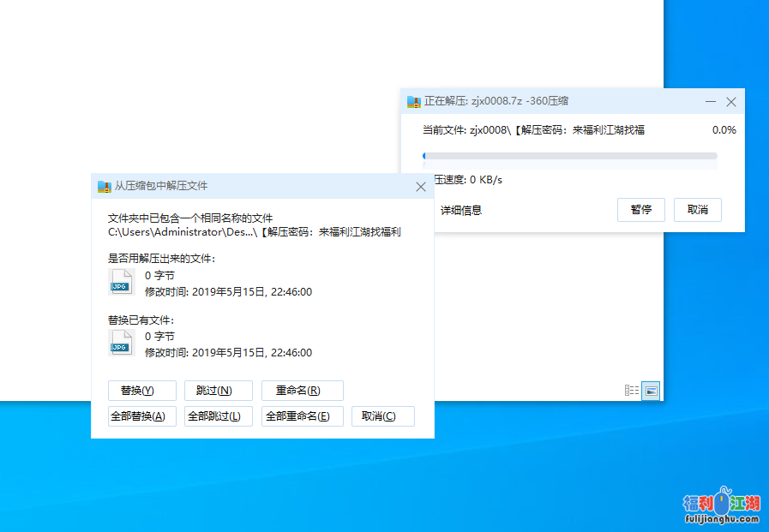
Task: Click the JPG icon under 是否用解压出来的文件
Action: [121, 282]
